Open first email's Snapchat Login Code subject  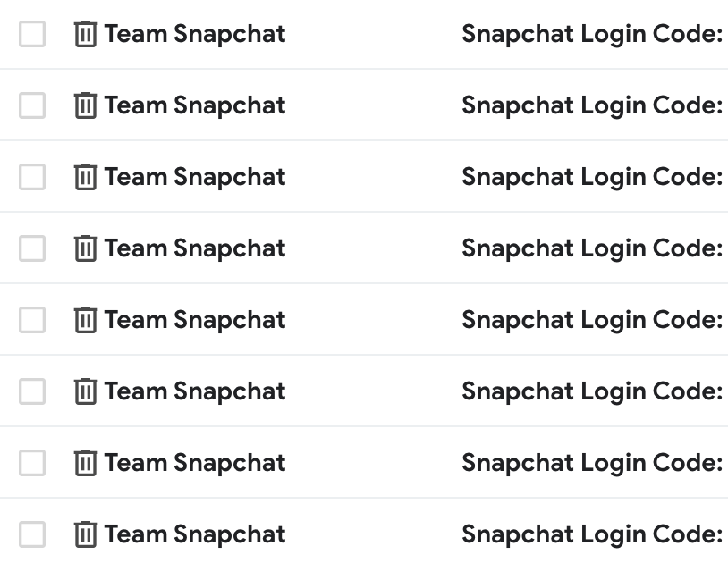coord(592,34)
